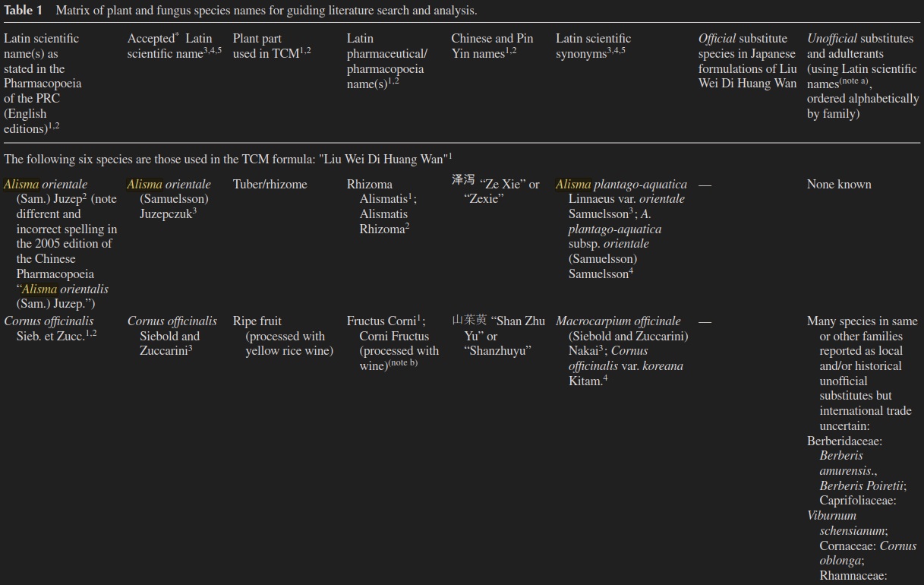Screen dimensions: 924x585
Task: Click the "Fructus Corni" pharmaceutical name
Action: tap(383, 321)
